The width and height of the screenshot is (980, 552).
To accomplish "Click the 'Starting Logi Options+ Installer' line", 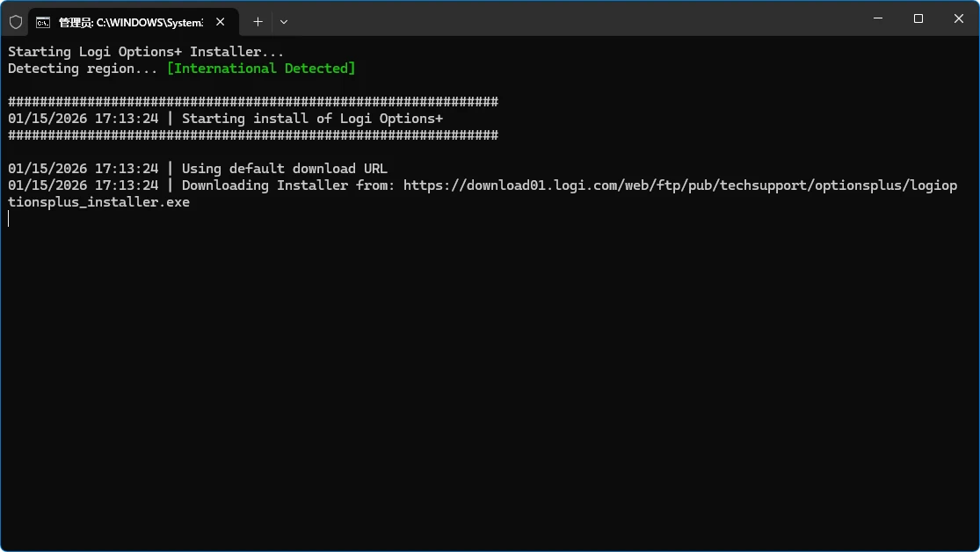I will [146, 52].
